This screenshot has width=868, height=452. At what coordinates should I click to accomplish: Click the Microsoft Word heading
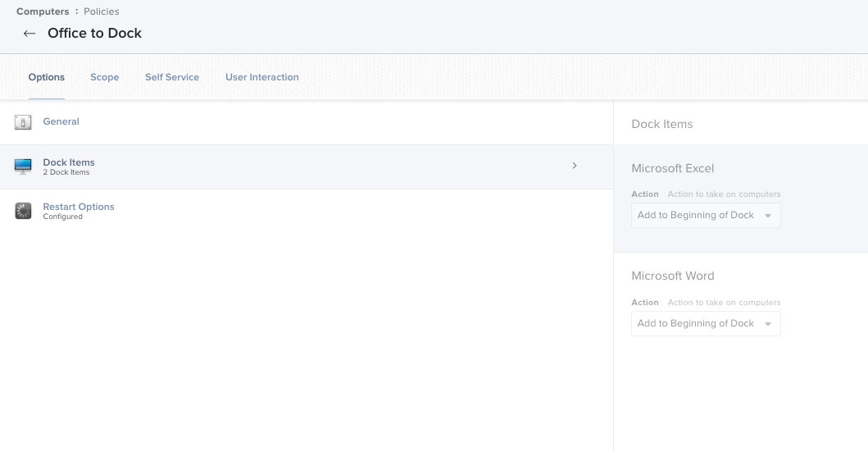click(673, 276)
